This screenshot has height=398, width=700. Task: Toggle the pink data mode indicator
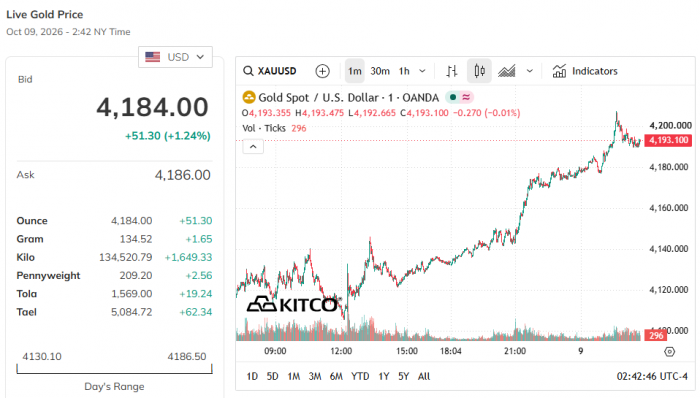pos(466,97)
